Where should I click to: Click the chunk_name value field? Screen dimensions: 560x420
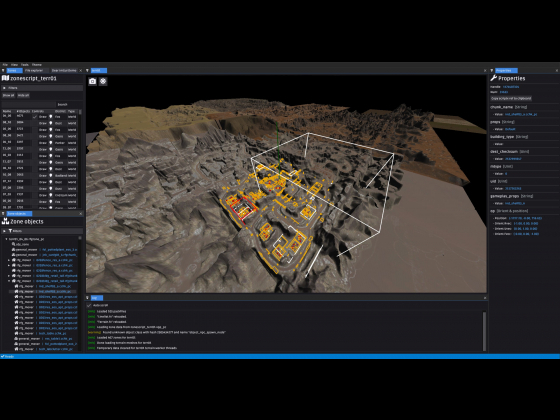[520, 114]
